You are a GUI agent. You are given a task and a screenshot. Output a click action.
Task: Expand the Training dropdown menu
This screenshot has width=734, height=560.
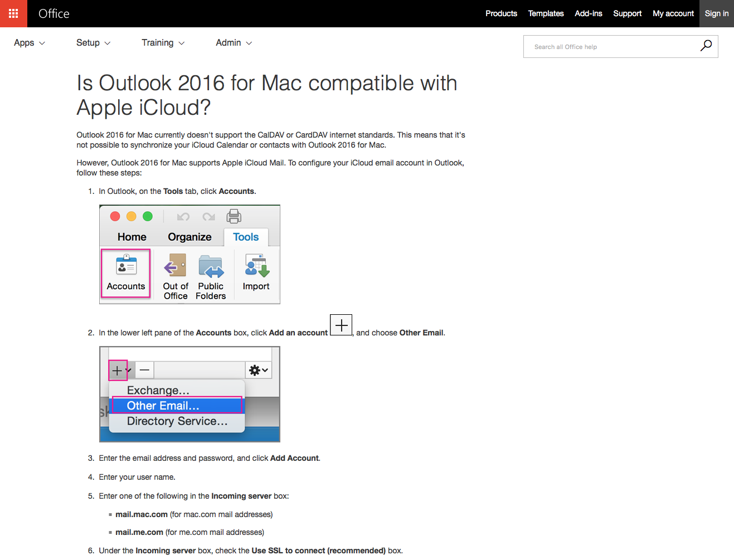coord(163,43)
